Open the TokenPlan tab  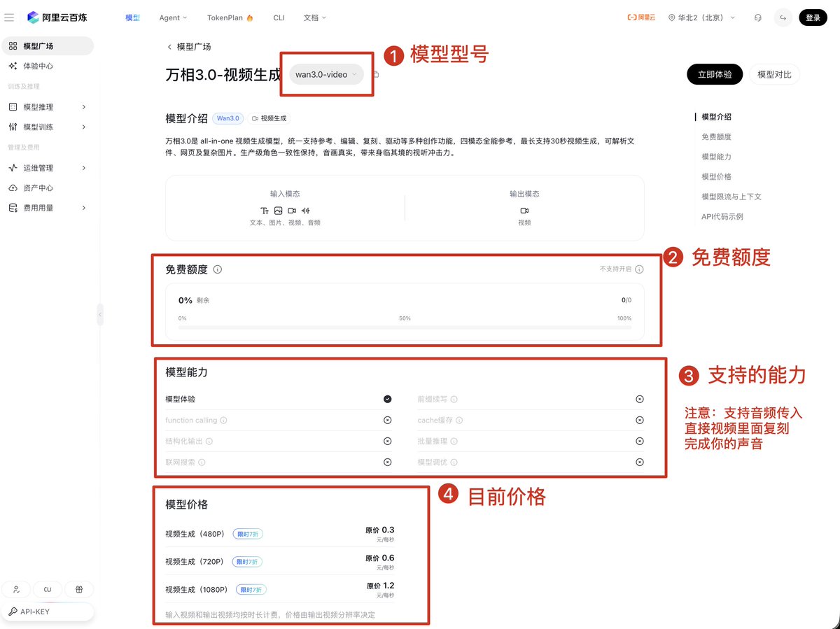[230, 17]
